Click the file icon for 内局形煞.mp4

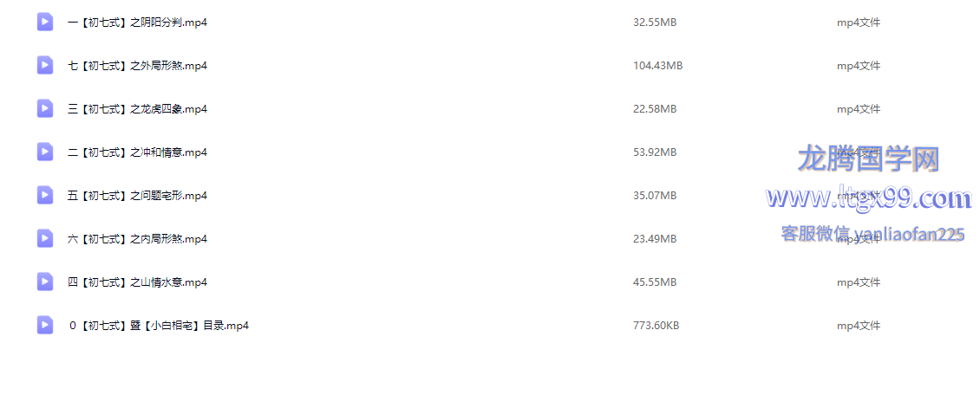tap(45, 239)
